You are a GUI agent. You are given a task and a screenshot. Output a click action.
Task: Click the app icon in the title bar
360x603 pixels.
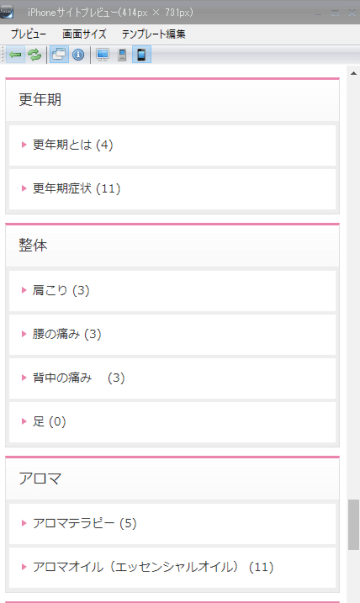[x=7, y=12]
